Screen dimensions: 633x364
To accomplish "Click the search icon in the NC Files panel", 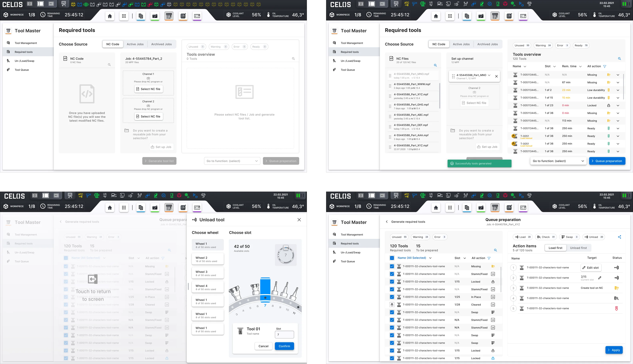I will [x=435, y=65].
